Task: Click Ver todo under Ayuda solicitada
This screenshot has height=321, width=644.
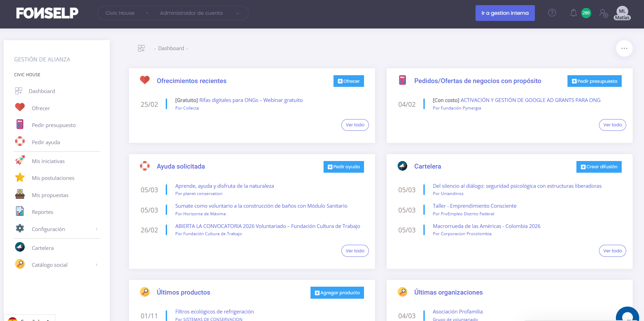Action: [x=355, y=251]
